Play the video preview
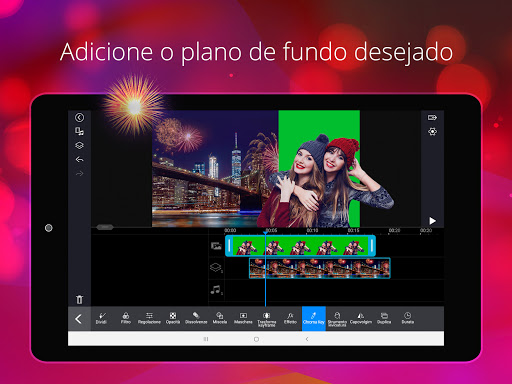Viewport: 512px width, 384px height. pyautogui.click(x=432, y=221)
